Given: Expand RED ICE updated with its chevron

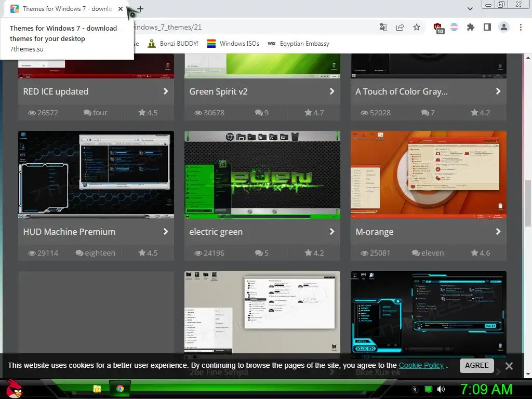Looking at the screenshot, I should 166,91.
